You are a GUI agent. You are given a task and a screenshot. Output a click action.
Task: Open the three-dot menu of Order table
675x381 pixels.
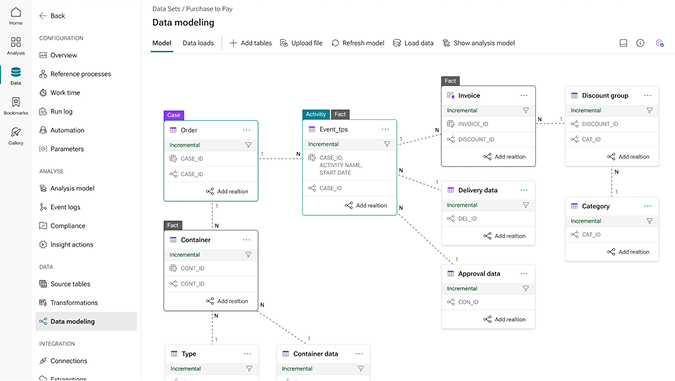click(246, 130)
